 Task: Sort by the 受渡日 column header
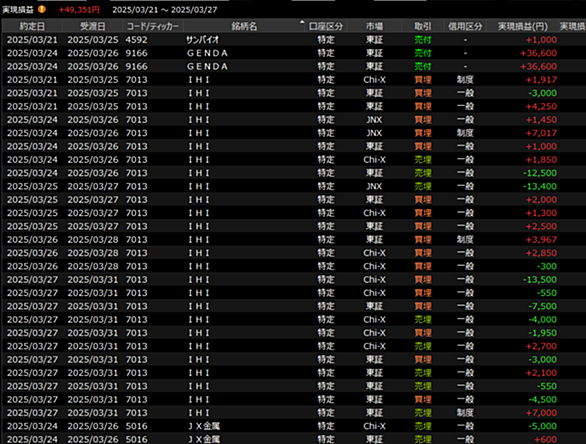pos(93,26)
